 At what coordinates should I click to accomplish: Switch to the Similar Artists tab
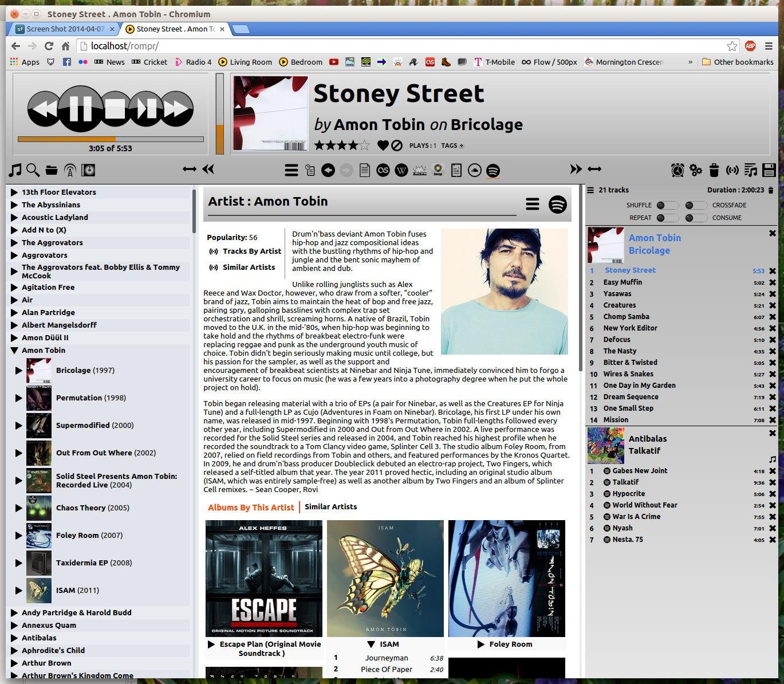pos(331,506)
